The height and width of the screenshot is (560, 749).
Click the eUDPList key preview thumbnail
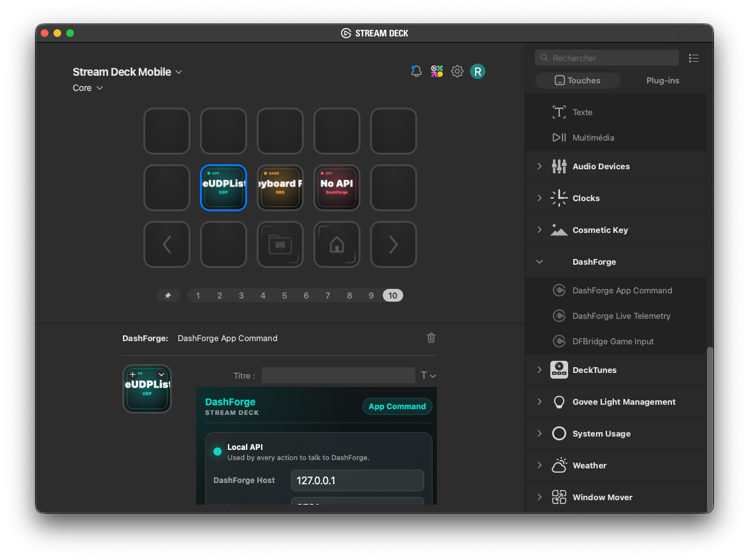147,389
